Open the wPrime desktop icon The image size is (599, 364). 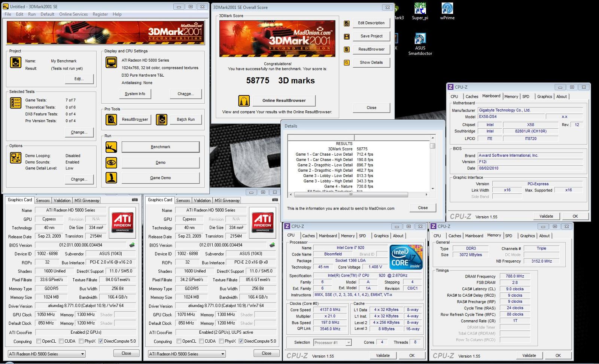coord(447,11)
